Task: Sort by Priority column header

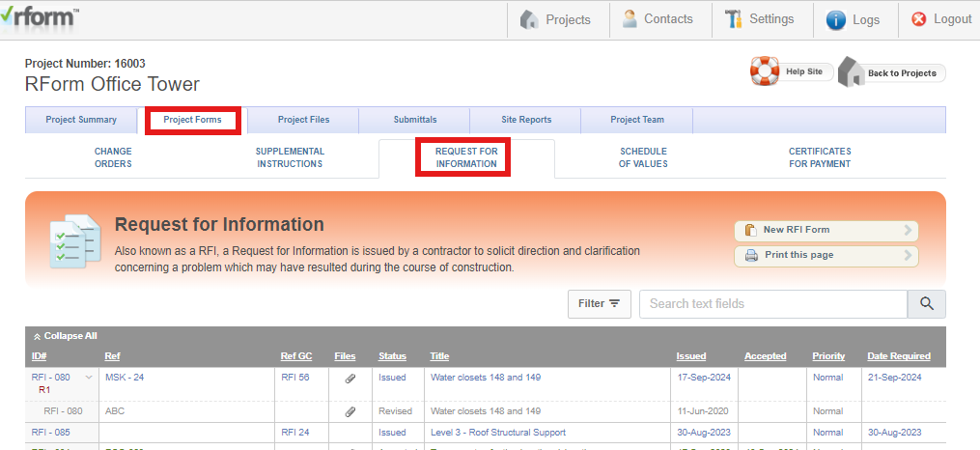Action: pos(828,356)
